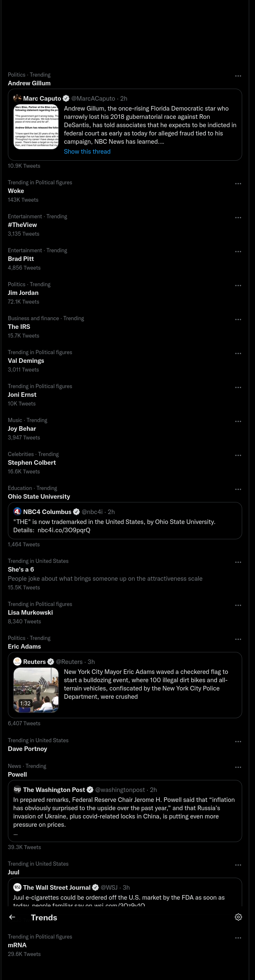Play the Reuters Eric Adams video thumbnail
The width and height of the screenshot is (255, 980).
coord(36,690)
